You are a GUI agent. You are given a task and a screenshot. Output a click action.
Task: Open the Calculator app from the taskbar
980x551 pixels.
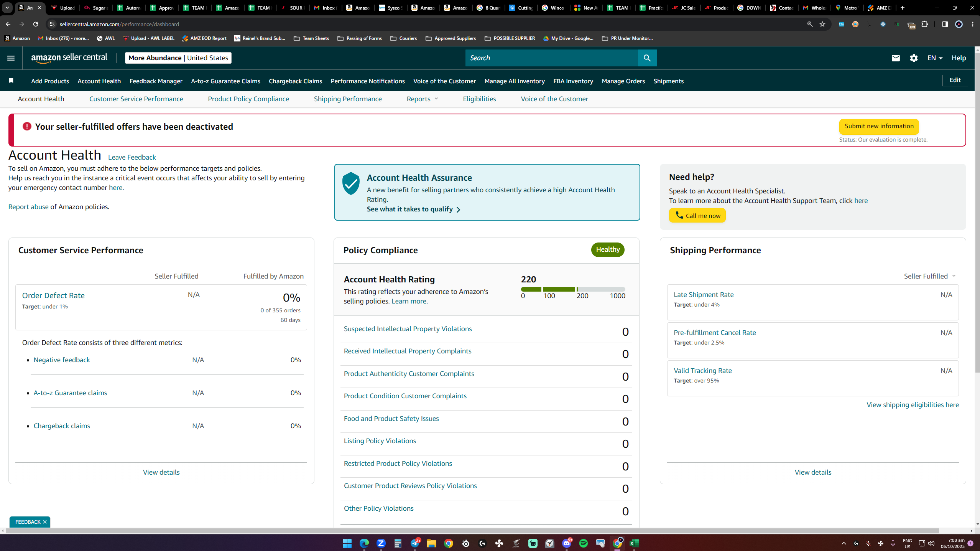pos(398,543)
